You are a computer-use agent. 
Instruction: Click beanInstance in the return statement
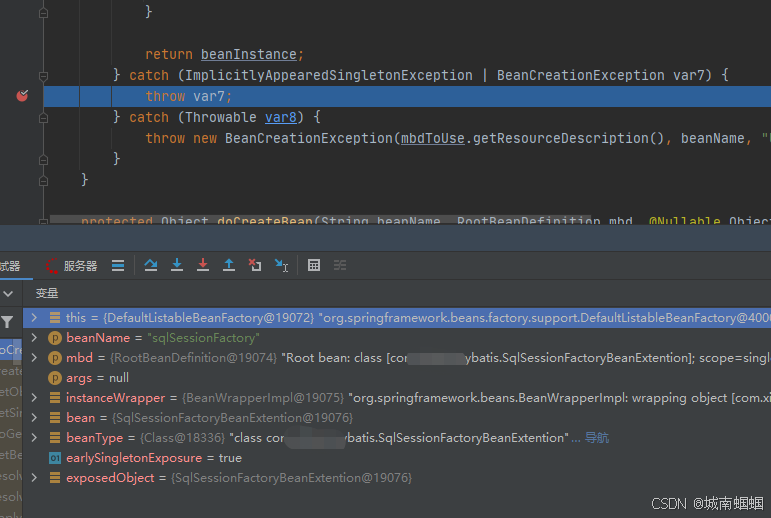click(249, 54)
